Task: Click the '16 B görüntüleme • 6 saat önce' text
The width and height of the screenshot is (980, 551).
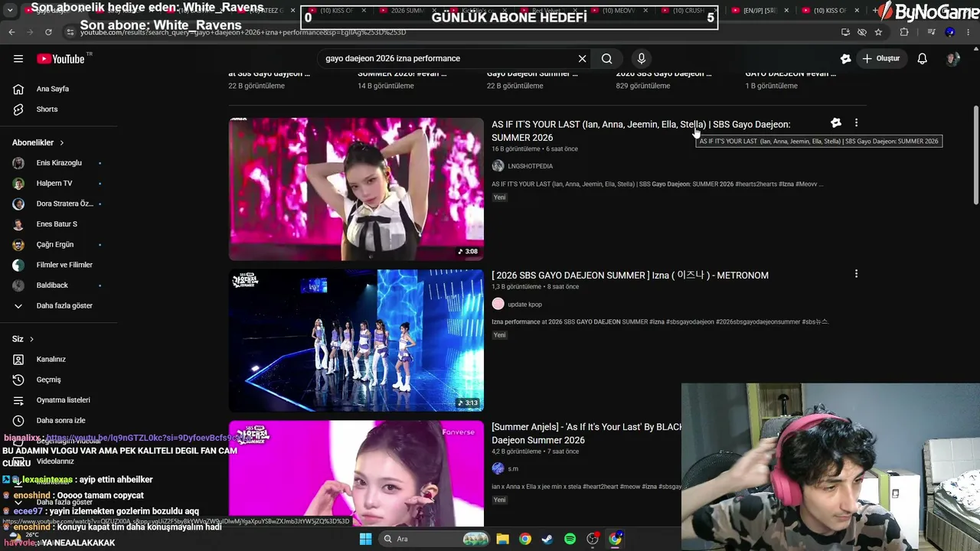Action: coord(534,149)
